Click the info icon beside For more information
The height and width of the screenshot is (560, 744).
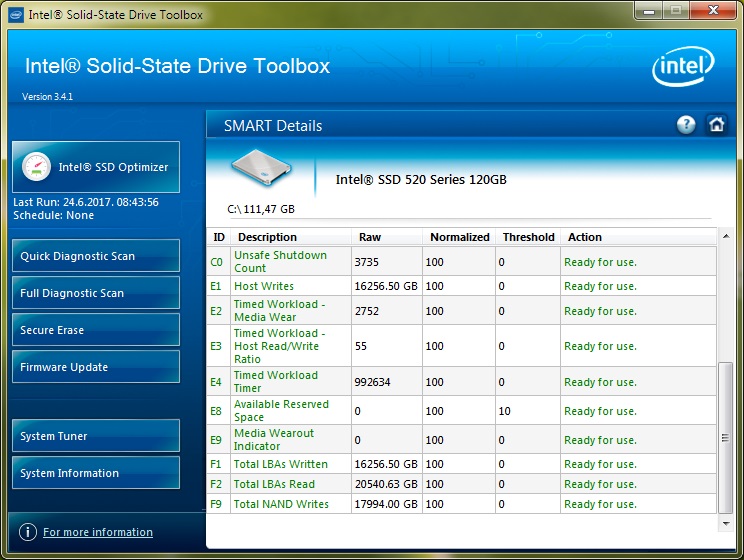28,532
